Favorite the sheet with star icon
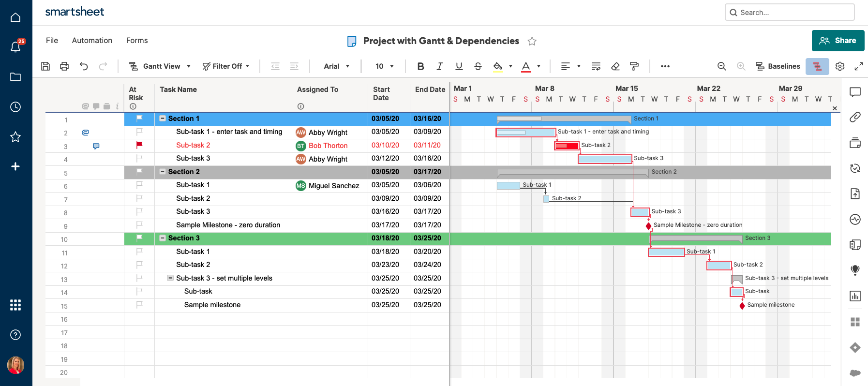 [532, 41]
